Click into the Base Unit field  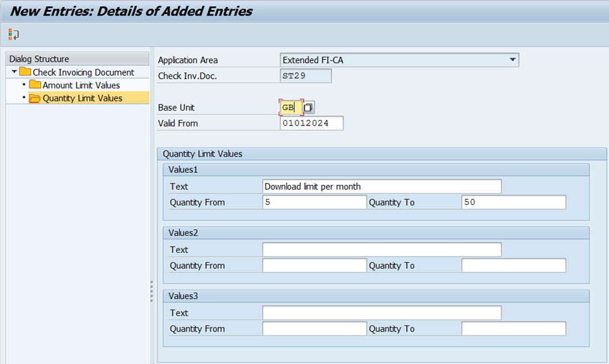point(291,107)
